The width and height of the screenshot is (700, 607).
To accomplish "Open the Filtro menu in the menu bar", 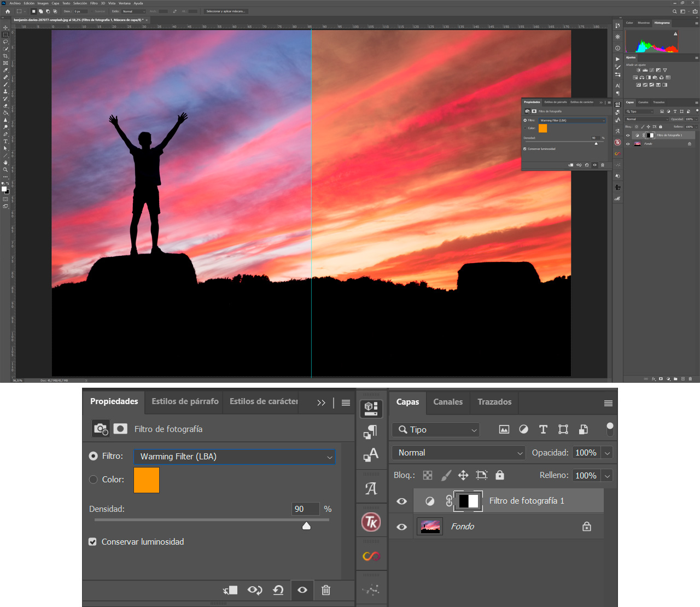I will [94, 3].
